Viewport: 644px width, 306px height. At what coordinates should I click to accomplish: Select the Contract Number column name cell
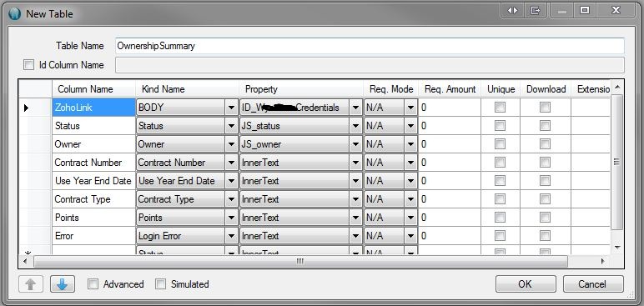pyautogui.click(x=94, y=163)
